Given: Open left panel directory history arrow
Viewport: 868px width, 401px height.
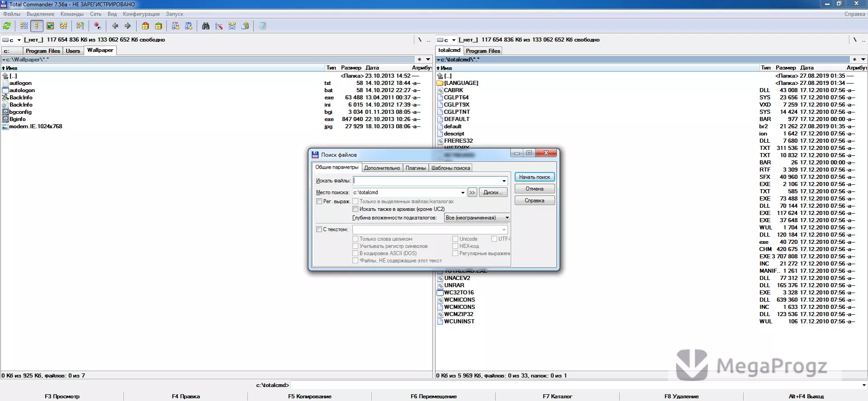Looking at the screenshot, I should click(x=428, y=60).
